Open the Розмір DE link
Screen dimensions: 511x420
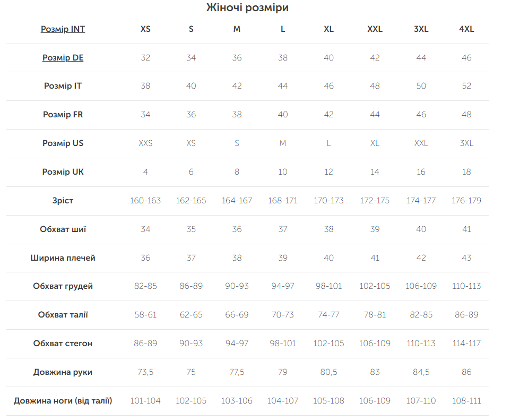pyautogui.click(x=63, y=58)
